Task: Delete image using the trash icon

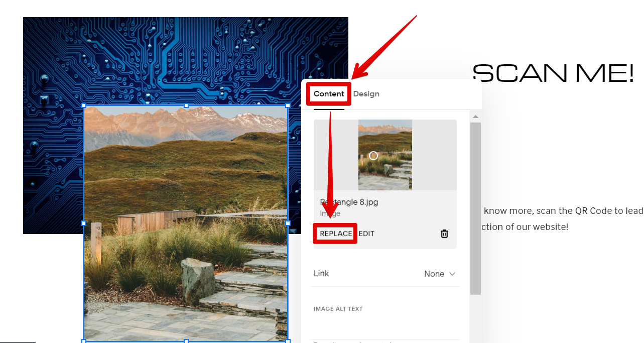Action: click(444, 234)
